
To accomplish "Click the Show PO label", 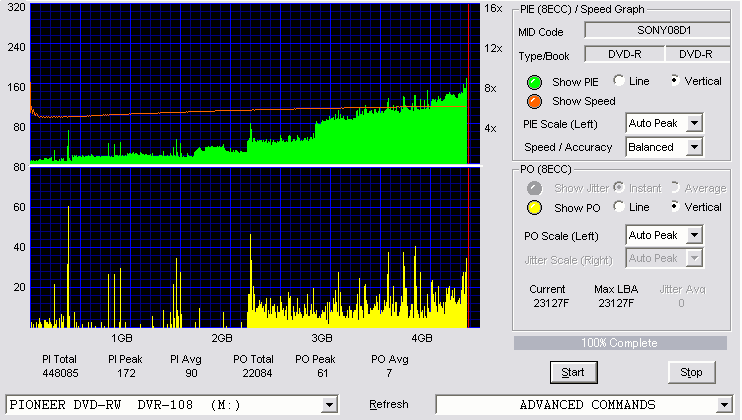I will (x=577, y=208).
